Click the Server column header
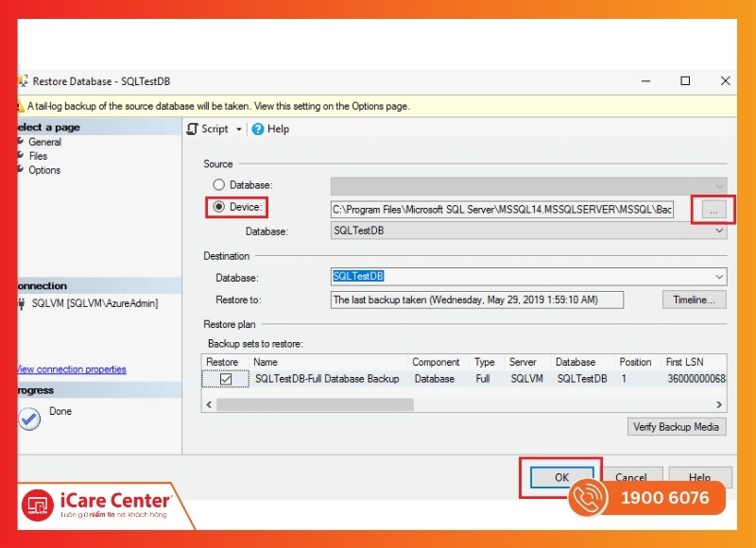Viewport: 756px width, 548px height. click(523, 362)
